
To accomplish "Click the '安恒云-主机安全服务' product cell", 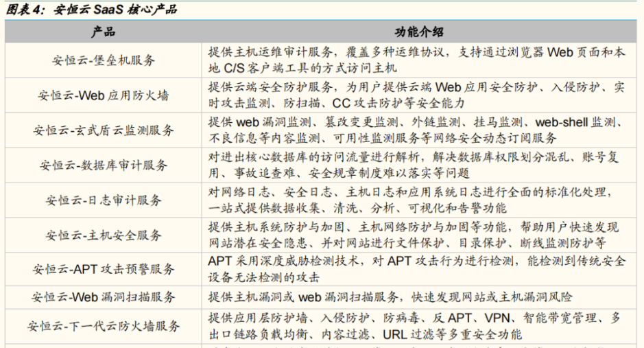I will pyautogui.click(x=103, y=235).
